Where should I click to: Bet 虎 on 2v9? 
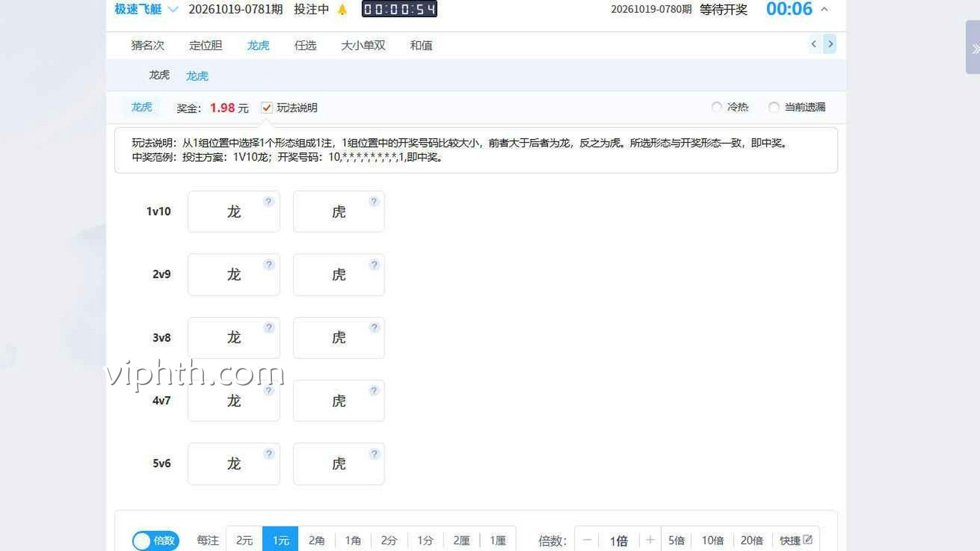click(x=339, y=274)
